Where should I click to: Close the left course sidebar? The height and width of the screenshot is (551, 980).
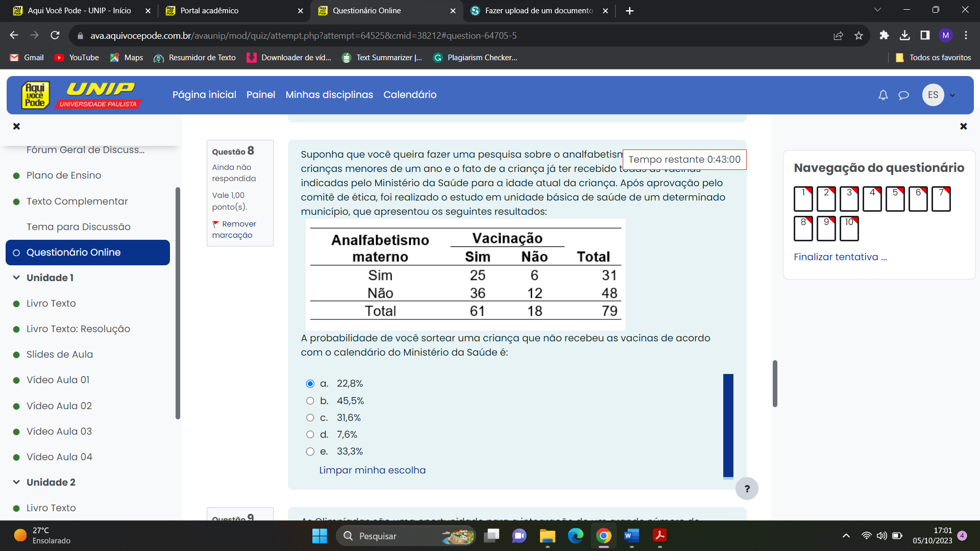pos(16,126)
